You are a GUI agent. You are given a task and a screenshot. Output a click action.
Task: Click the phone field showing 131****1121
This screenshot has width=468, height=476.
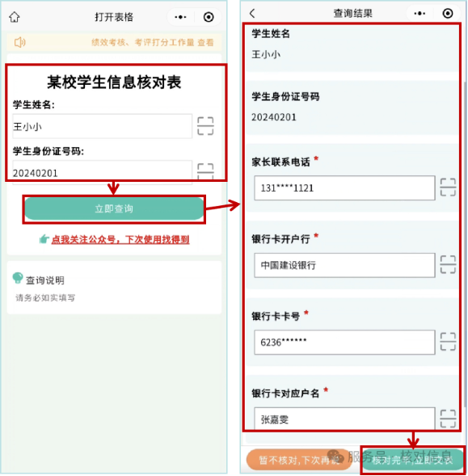(344, 188)
